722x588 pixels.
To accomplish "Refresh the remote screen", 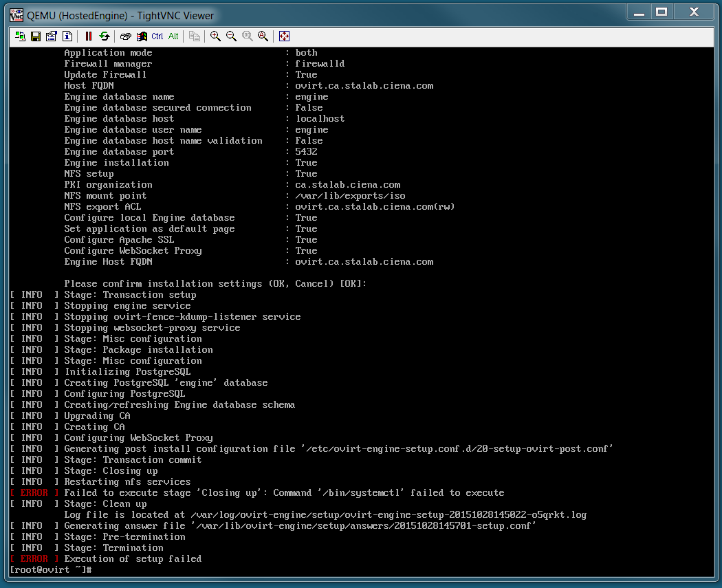I will pyautogui.click(x=104, y=36).
